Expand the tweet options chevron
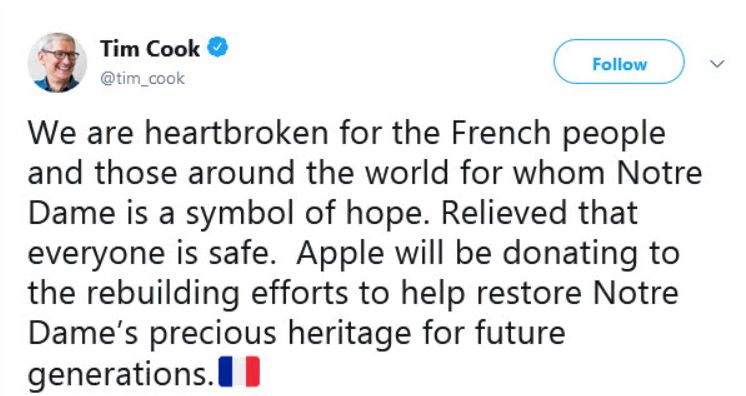 717,63
